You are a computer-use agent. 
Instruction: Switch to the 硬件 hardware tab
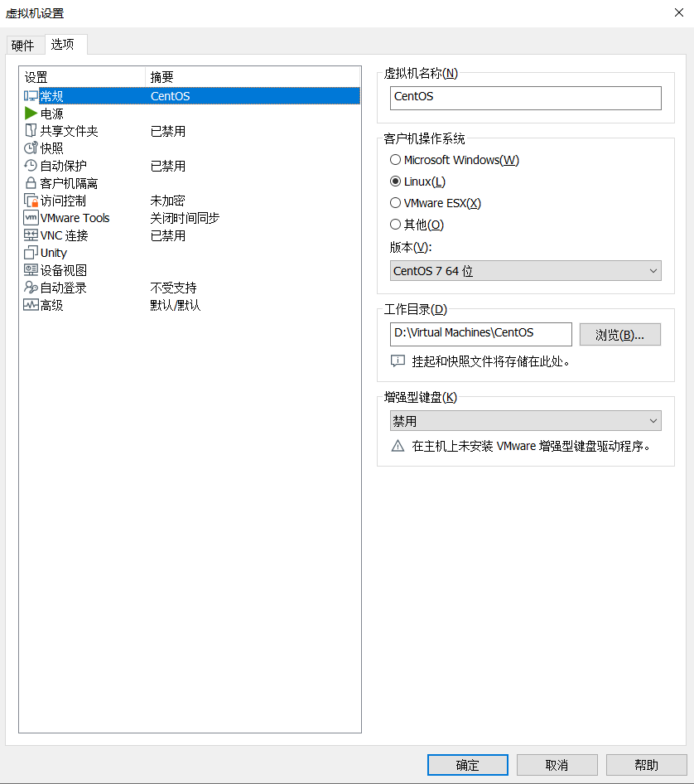pos(23,46)
